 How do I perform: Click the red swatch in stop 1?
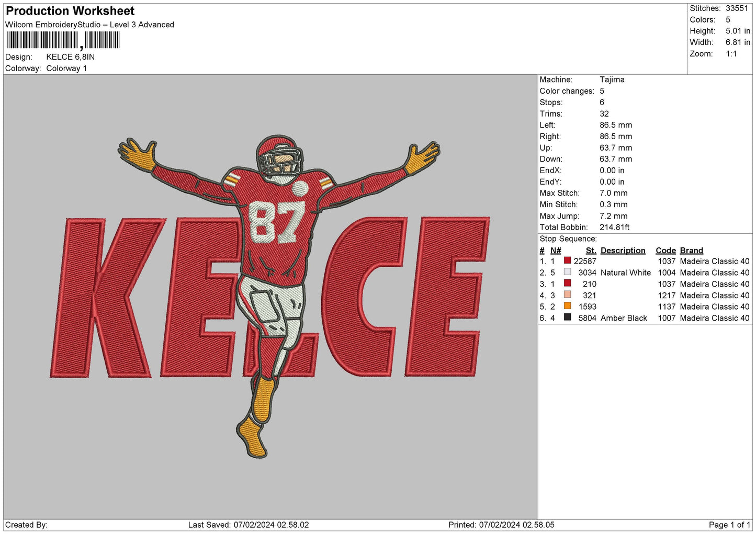tap(567, 260)
